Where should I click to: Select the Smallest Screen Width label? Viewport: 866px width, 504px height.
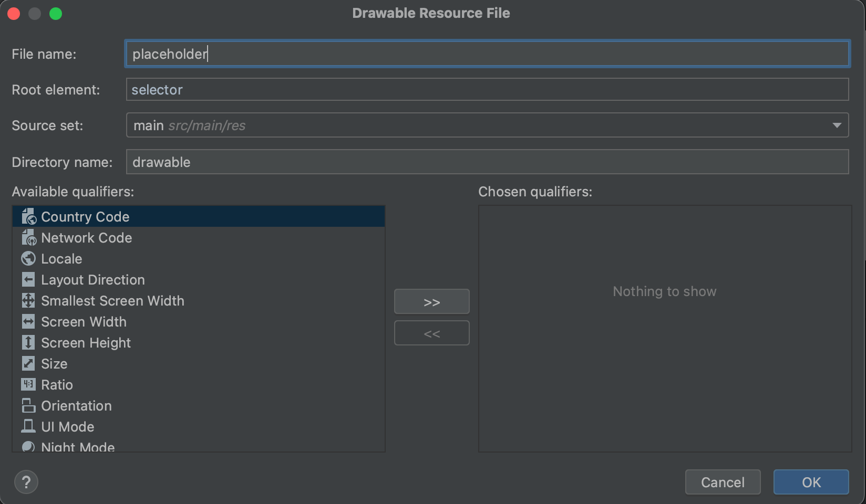[112, 301]
